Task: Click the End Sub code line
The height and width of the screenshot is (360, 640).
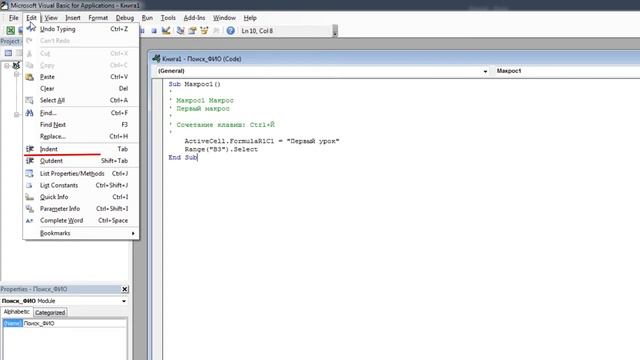Action: tap(183, 158)
